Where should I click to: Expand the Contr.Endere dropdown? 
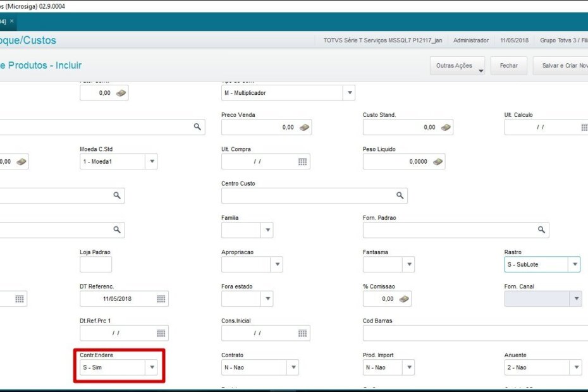150,367
